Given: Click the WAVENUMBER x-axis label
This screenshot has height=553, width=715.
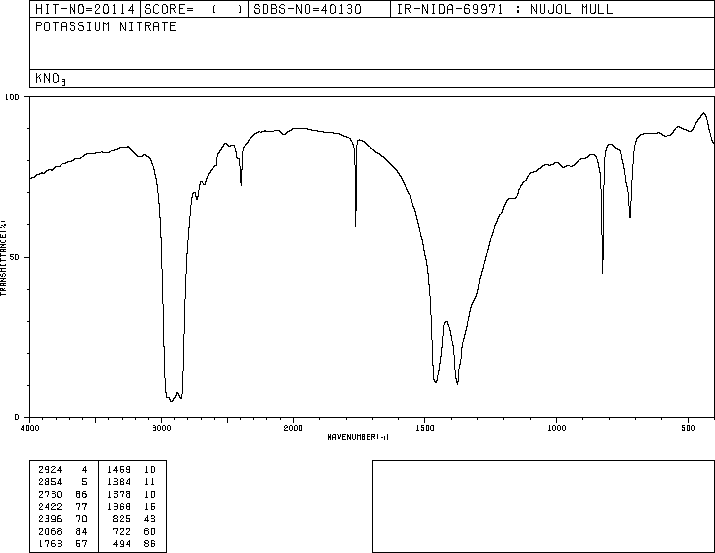Looking at the screenshot, I should point(358,437).
